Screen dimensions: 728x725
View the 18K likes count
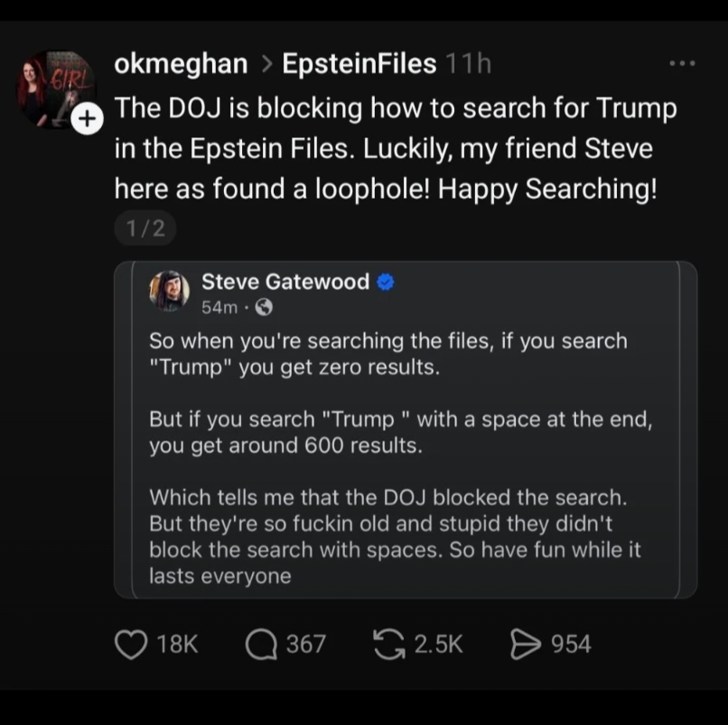[x=177, y=644]
